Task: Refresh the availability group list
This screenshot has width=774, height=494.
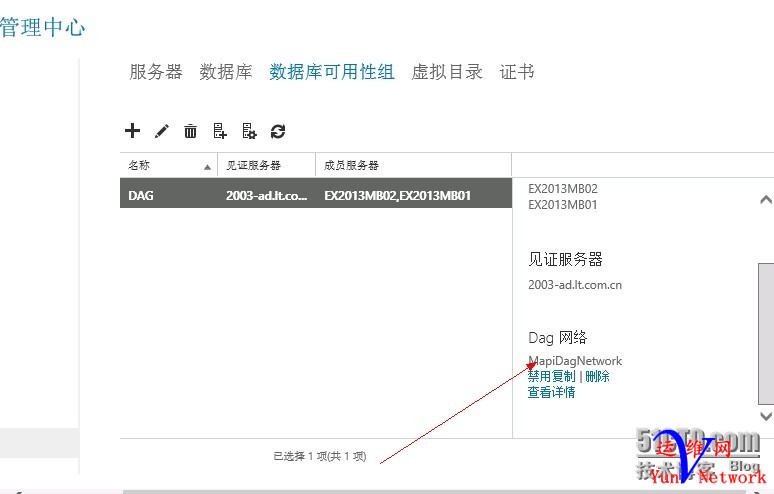Action: tap(278, 131)
